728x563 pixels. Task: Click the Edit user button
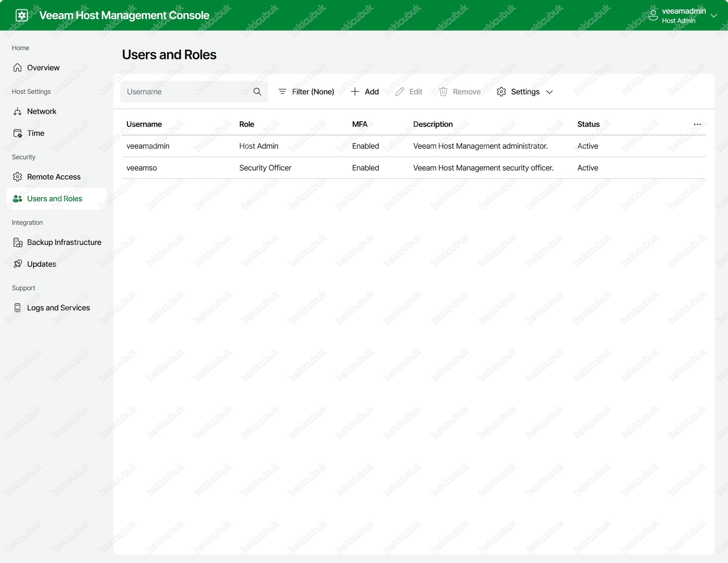tap(409, 92)
